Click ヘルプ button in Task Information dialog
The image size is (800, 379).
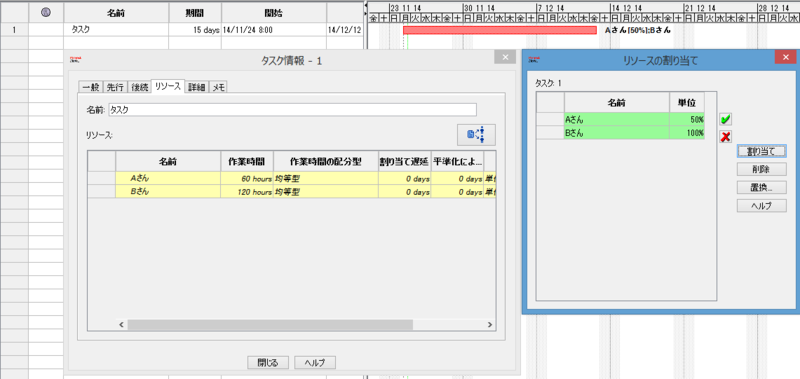pos(315,363)
